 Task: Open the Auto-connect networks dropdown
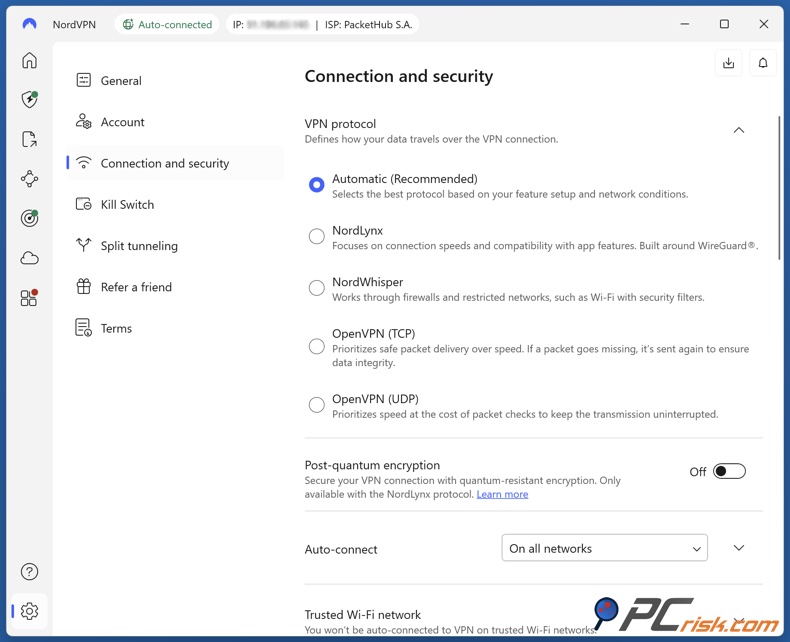point(604,548)
